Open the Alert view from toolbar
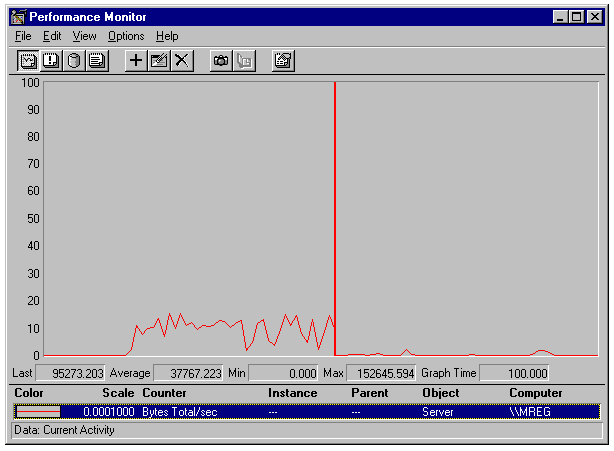This screenshot has height=451, width=614. point(52,61)
